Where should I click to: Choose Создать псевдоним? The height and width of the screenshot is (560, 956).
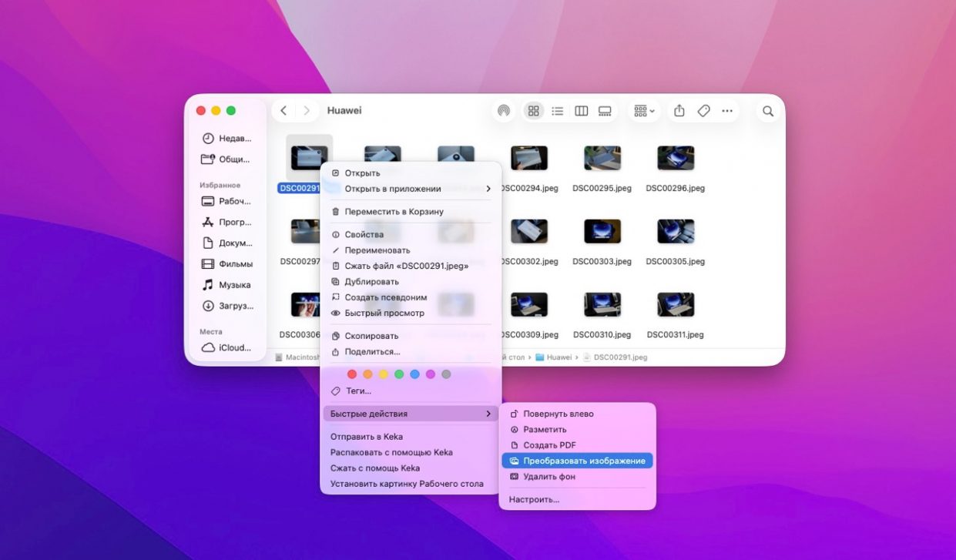(x=411, y=297)
